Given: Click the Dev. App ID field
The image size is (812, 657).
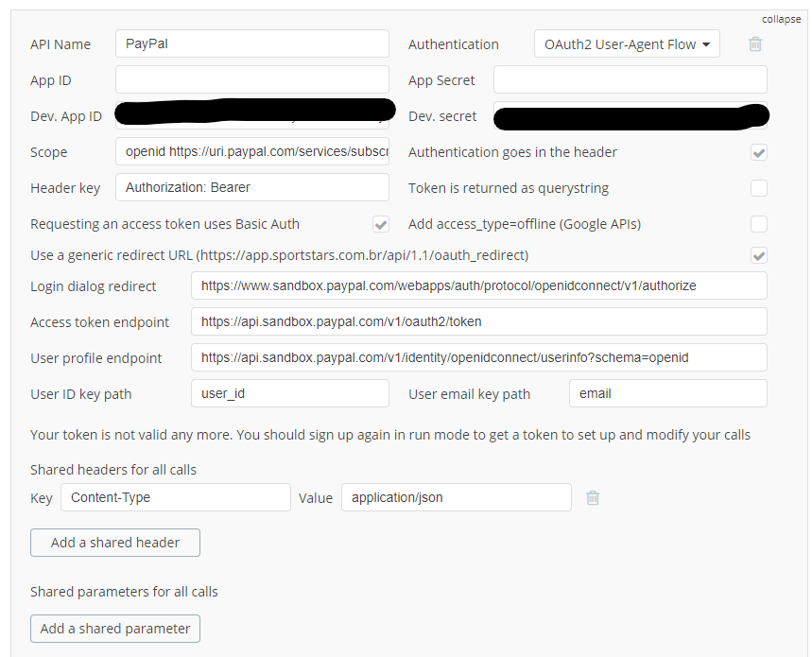Looking at the screenshot, I should (x=252, y=115).
